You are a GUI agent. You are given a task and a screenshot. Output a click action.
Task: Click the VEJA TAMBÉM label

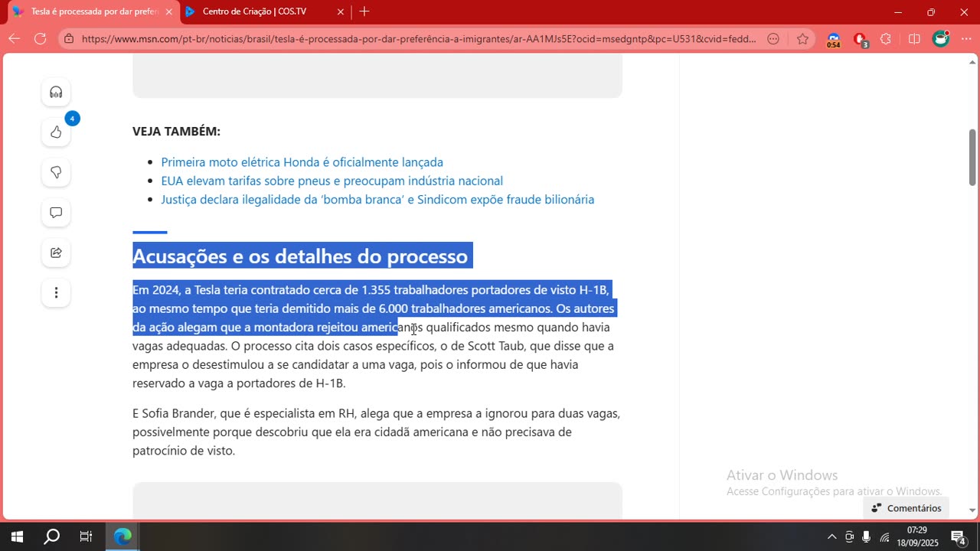(176, 132)
